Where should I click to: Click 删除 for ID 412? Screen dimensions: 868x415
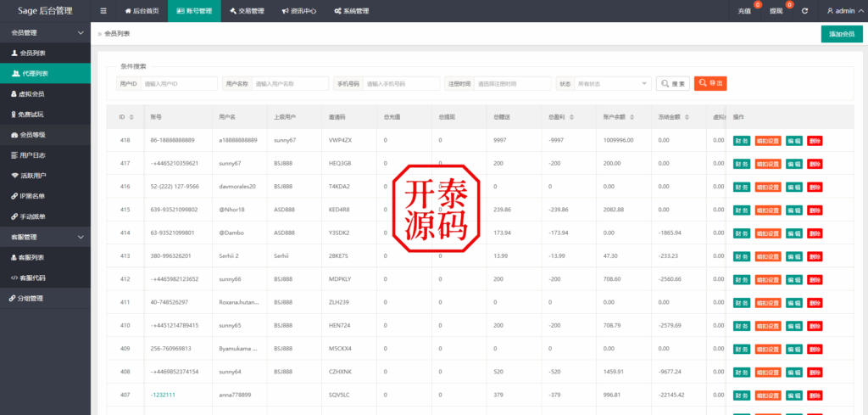(x=815, y=280)
